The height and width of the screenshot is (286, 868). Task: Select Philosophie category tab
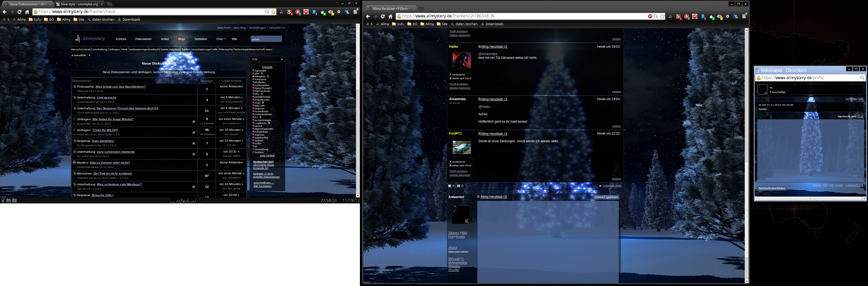[x=225, y=50]
